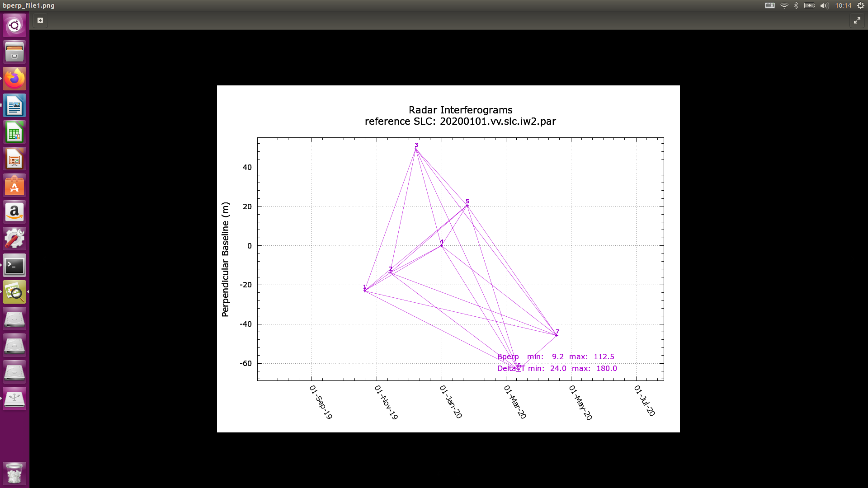
Task: Open the USB drive icon in the dock
Action: click(14, 399)
